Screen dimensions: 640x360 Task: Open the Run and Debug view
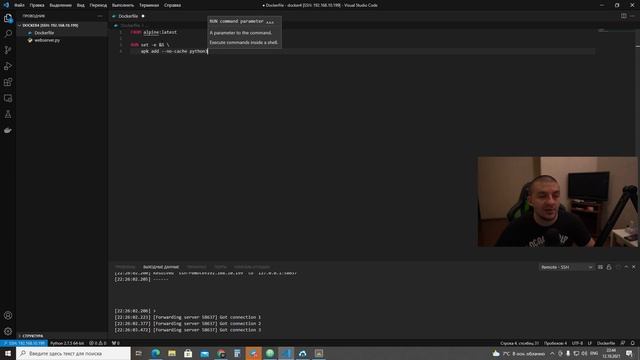8,66
